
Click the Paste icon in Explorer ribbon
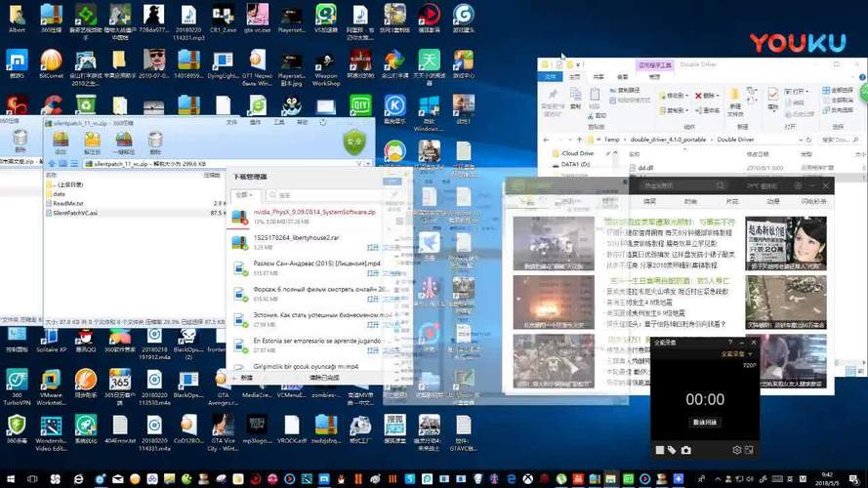(x=595, y=98)
